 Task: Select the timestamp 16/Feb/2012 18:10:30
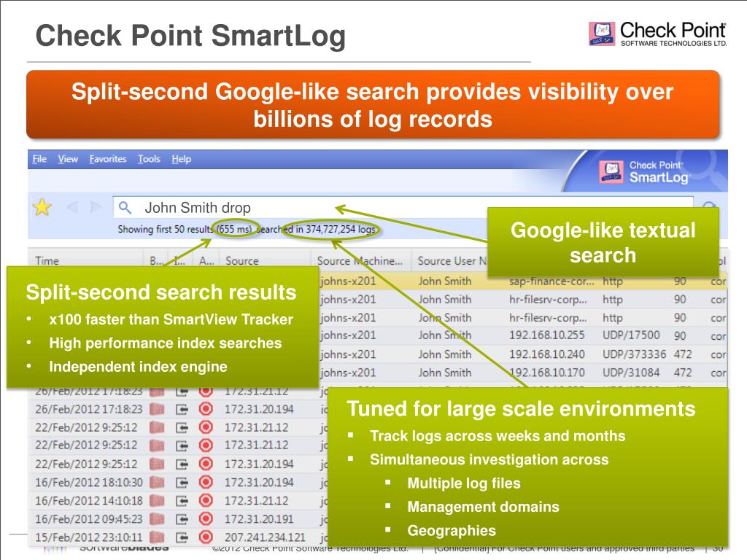tap(88, 483)
